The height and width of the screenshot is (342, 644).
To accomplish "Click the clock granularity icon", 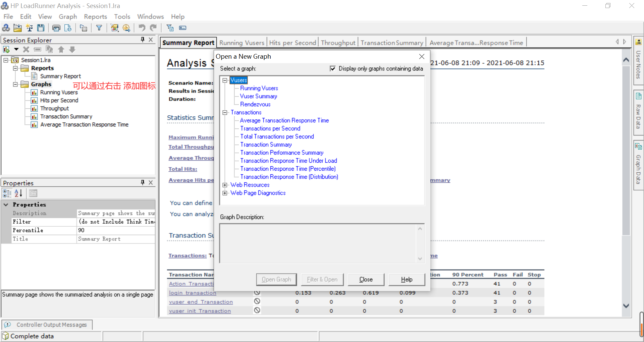I will (126, 28).
